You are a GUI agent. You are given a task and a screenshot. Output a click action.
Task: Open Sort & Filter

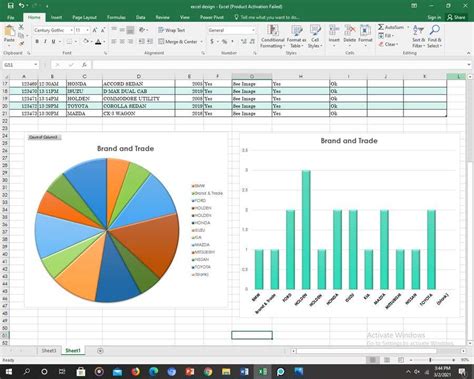tap(418, 36)
